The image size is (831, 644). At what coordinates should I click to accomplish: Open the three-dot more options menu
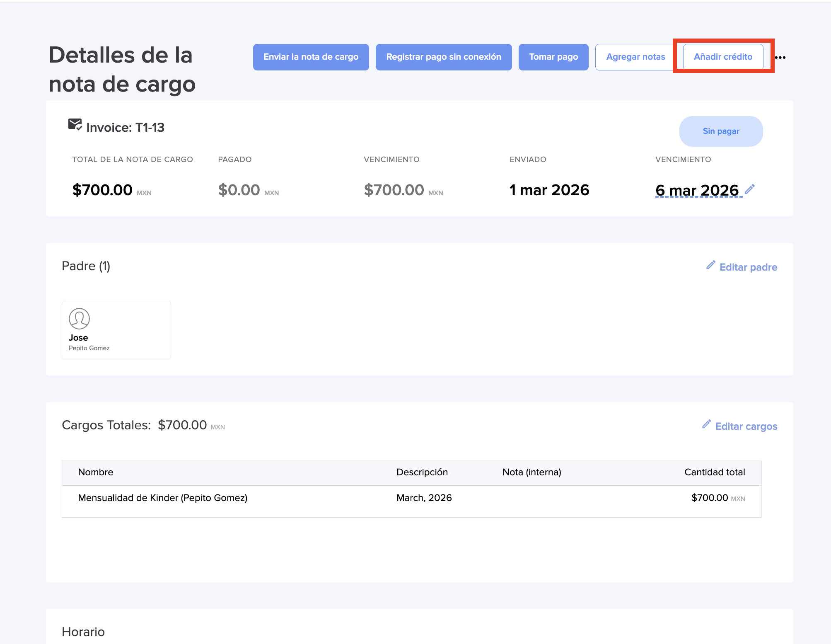[780, 58]
